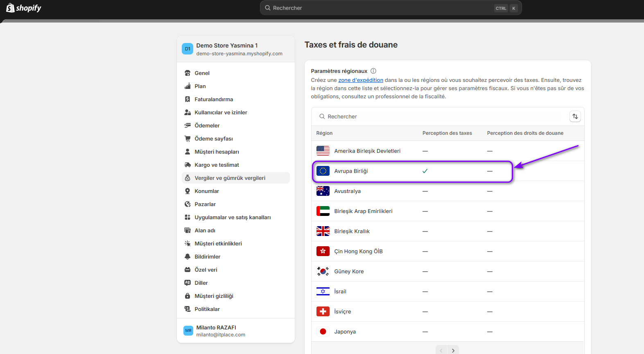This screenshot has width=644, height=354.
Task: Click the Pazarlar globe icon
Action: [188, 204]
